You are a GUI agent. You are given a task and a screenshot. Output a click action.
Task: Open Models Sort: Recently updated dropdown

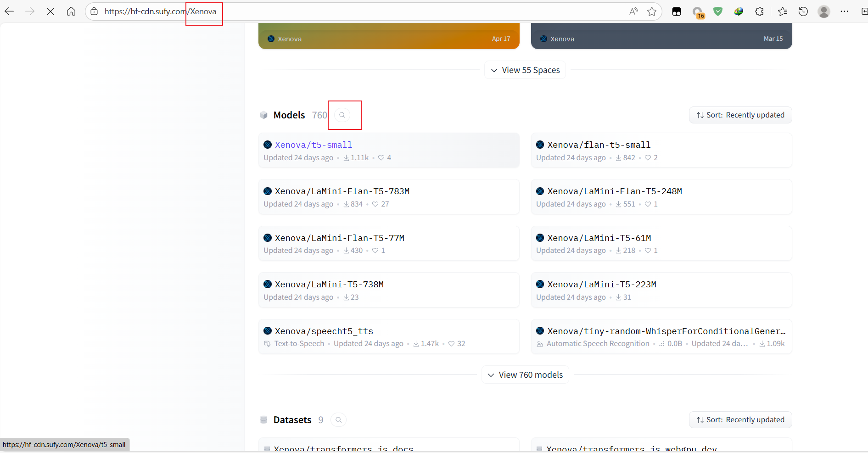(740, 115)
